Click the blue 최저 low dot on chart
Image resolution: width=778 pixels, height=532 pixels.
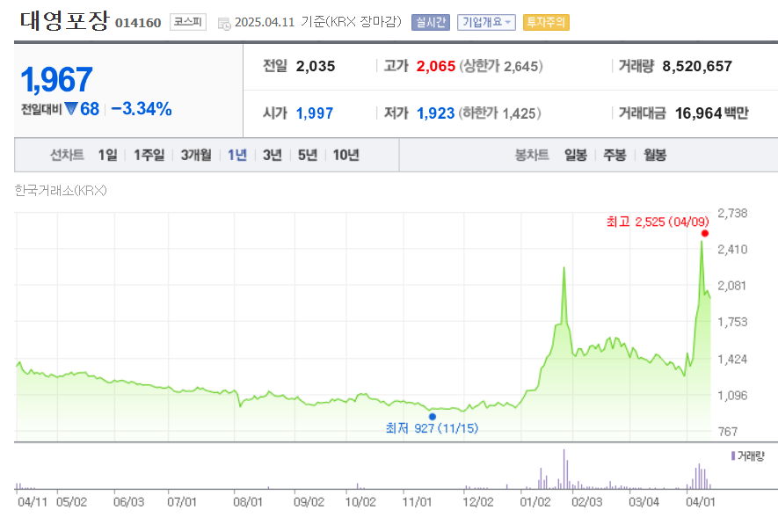click(x=432, y=415)
